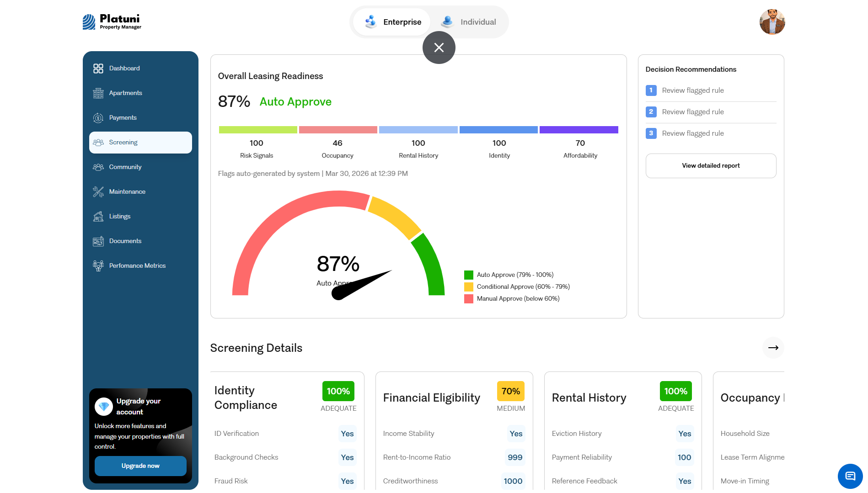The image size is (868, 493).
Task: Click the Auto Approve status heading
Action: tap(295, 102)
